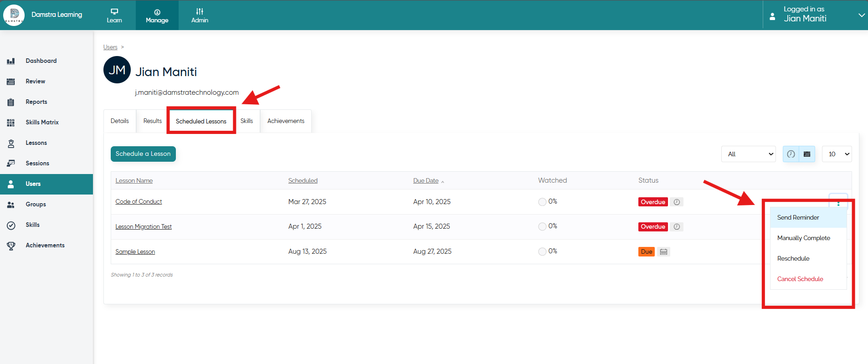Click the Code of Conduct Overdue badge
Viewport: 868px width, 364px height.
[x=653, y=202]
